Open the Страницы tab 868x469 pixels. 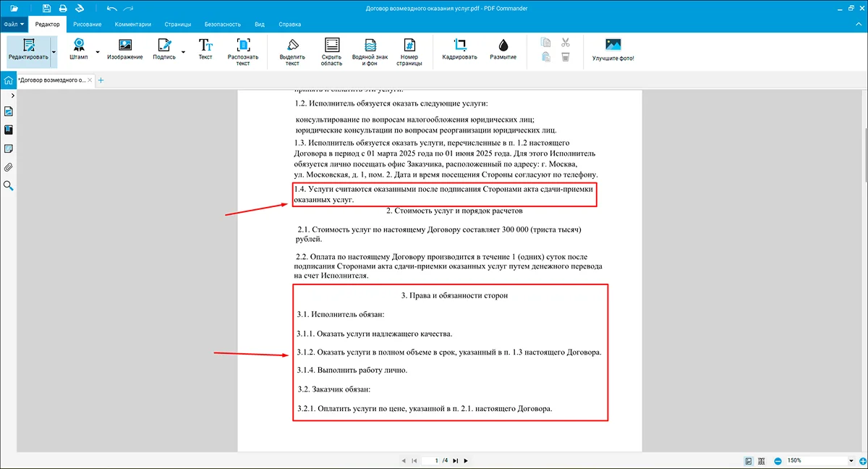point(179,24)
